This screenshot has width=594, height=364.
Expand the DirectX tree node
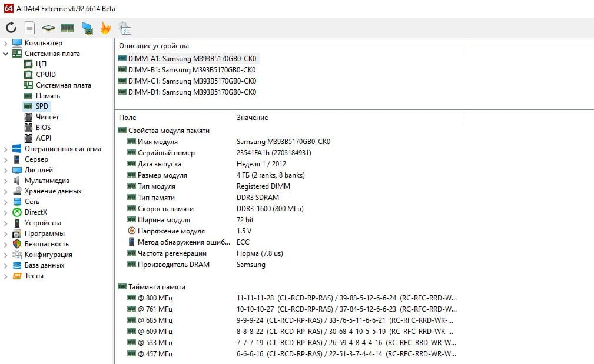coord(5,213)
